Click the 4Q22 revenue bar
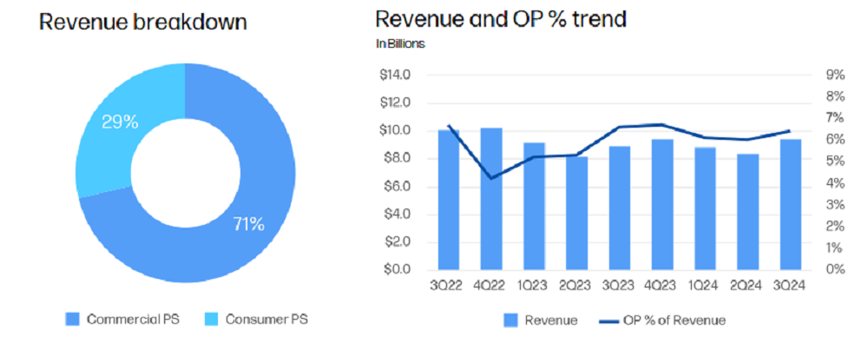 coord(491,200)
